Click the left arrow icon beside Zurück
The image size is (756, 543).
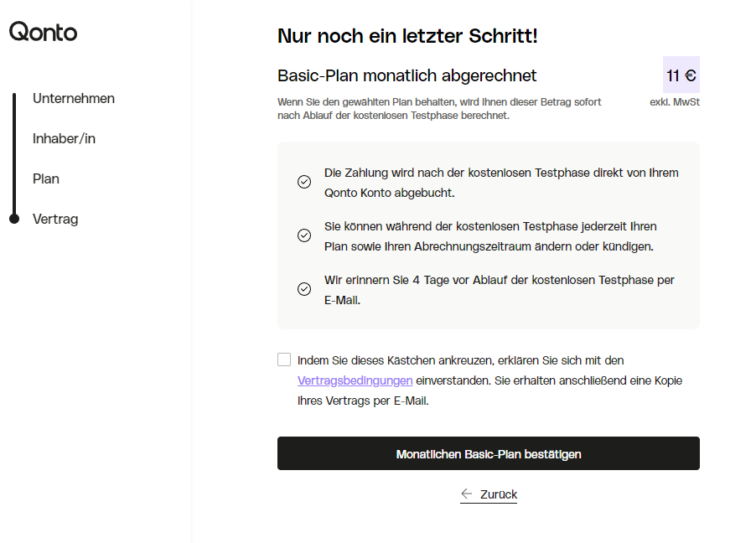click(467, 494)
